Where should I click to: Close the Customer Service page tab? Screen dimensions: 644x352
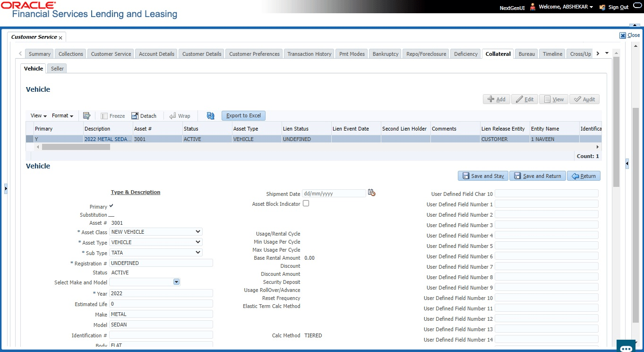pos(60,37)
